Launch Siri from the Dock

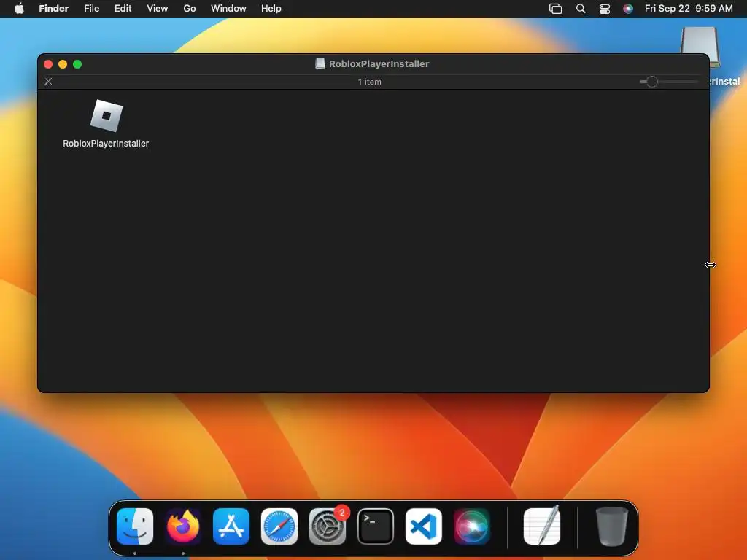coord(472,526)
